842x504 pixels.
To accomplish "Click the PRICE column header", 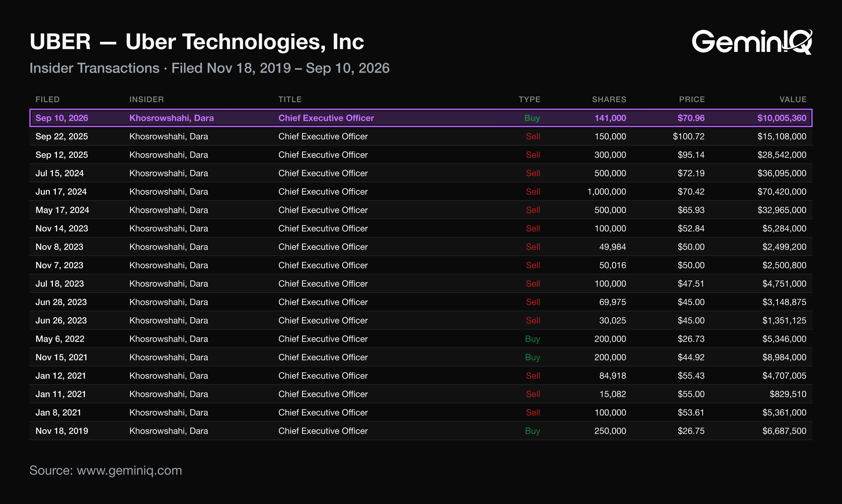I will 692,99.
